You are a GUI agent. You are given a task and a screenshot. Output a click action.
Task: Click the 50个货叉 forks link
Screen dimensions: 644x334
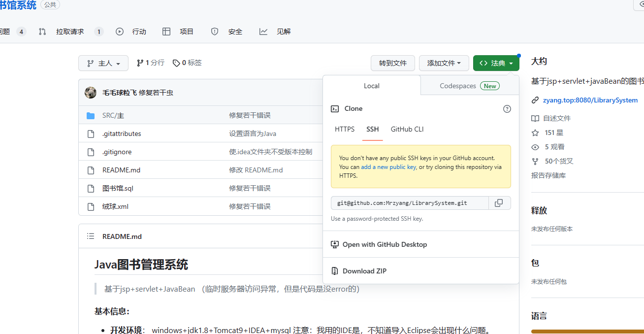(x=559, y=162)
